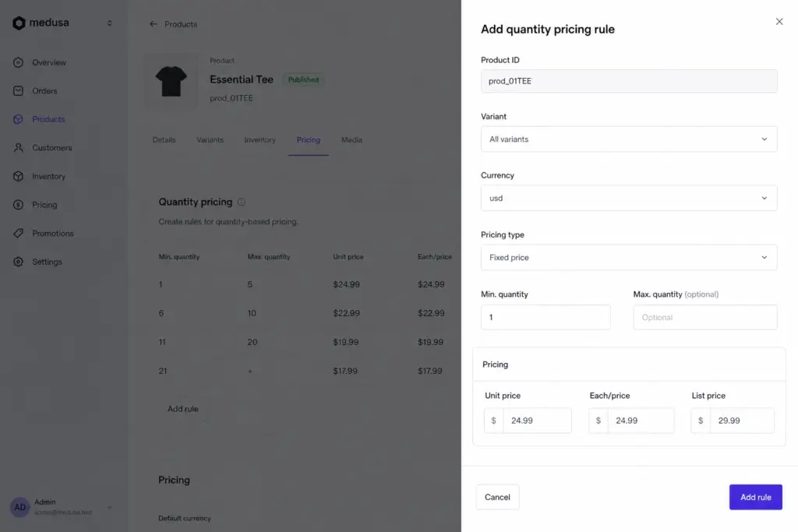798x532 pixels.
Task: Click the Medusa logo icon
Action: click(19, 23)
